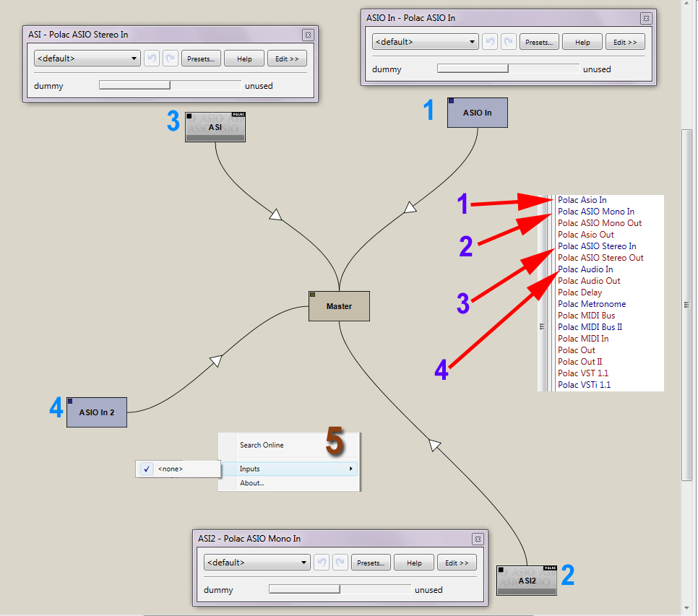This screenshot has height=616, width=698.
Task: Click connection arrow between ASI and Master
Action: (x=275, y=214)
